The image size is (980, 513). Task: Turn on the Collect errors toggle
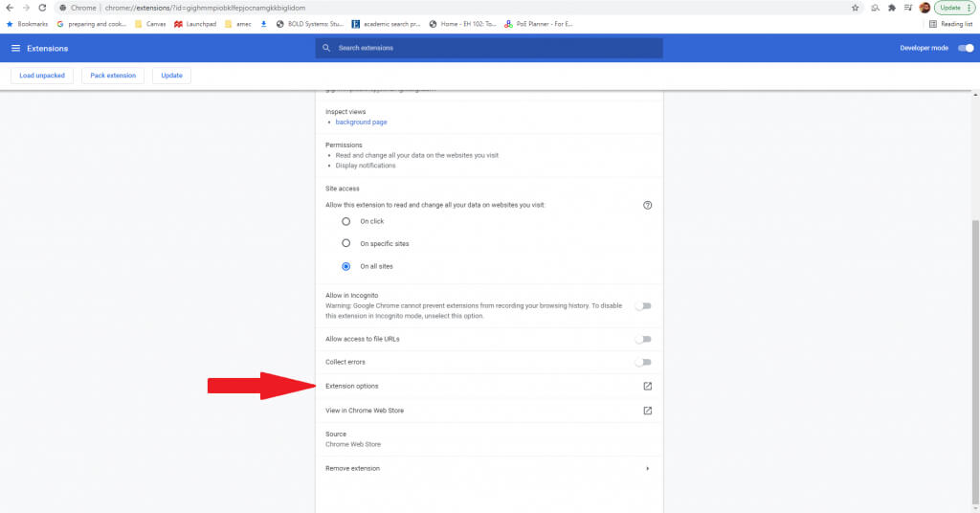pos(643,362)
